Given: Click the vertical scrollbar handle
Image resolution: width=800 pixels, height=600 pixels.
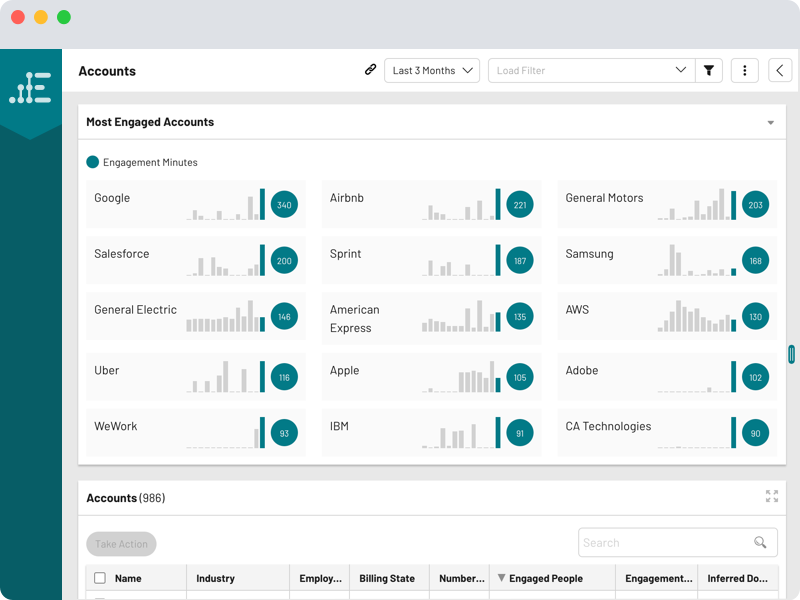Looking at the screenshot, I should [x=791, y=354].
